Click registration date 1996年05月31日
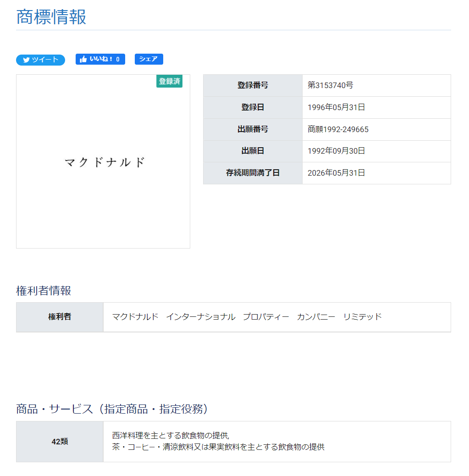The width and height of the screenshot is (469, 476). click(336, 107)
